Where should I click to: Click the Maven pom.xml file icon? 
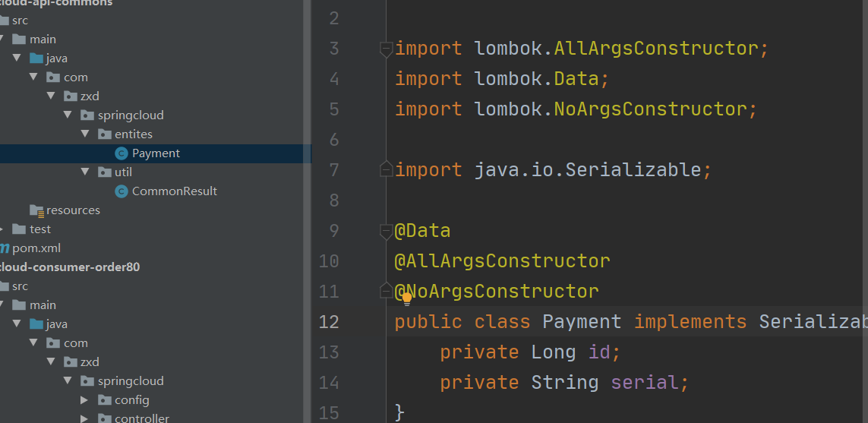[x=4, y=248]
